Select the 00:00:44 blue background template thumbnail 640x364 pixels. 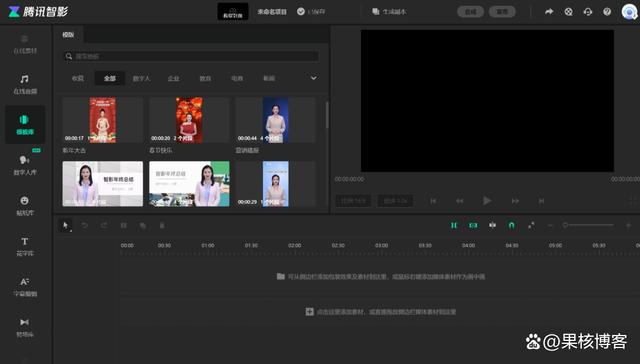pyautogui.click(x=276, y=120)
